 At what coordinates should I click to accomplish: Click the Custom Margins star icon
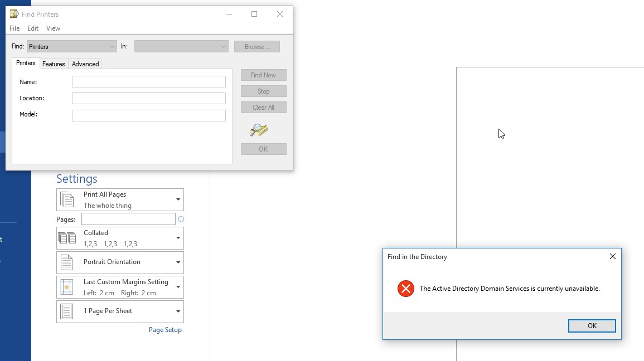tap(66, 287)
